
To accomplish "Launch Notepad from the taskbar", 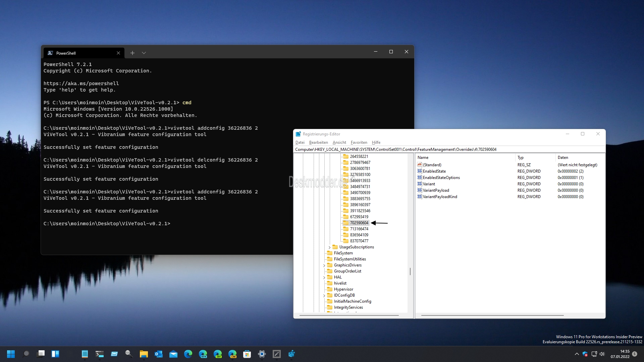I will tap(85, 354).
